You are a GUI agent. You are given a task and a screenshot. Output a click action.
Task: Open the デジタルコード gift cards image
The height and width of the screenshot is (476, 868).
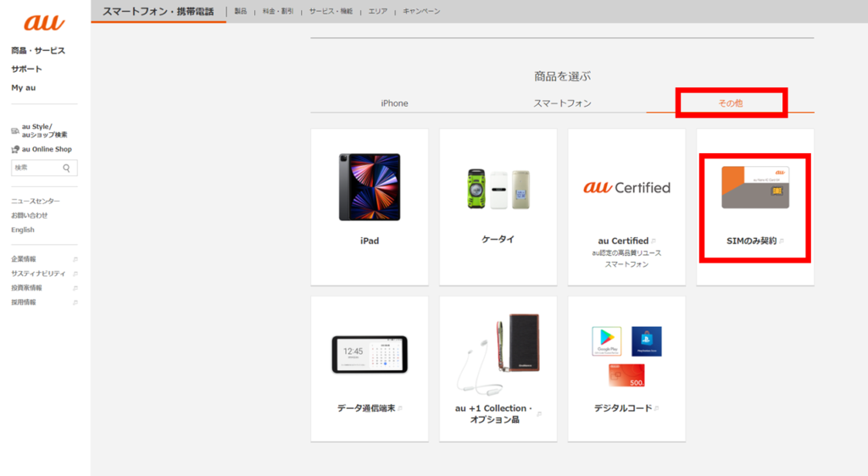click(626, 357)
